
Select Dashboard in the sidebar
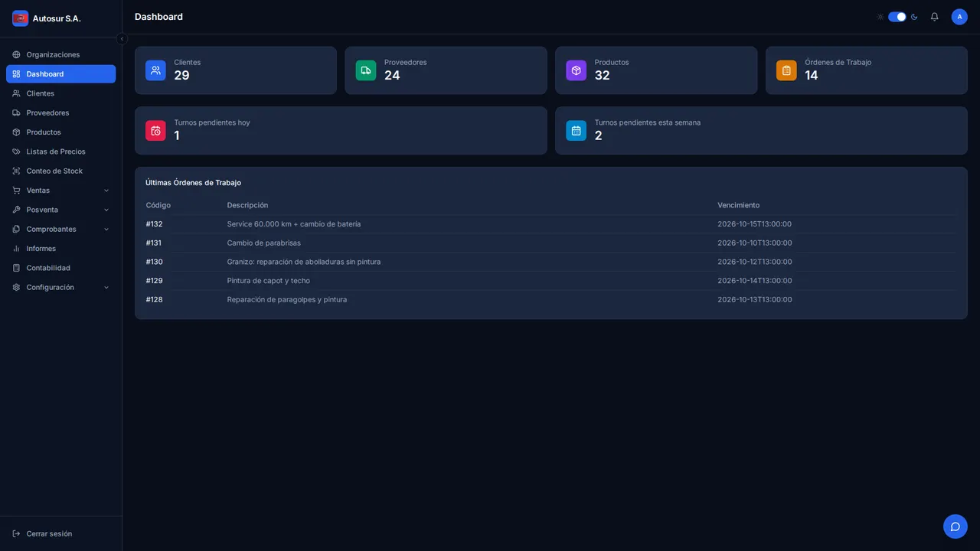point(61,74)
